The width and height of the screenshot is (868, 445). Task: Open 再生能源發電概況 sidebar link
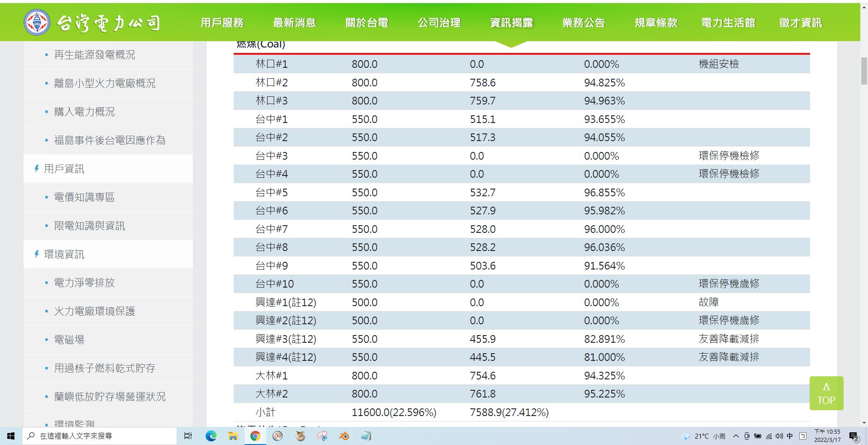tap(94, 55)
